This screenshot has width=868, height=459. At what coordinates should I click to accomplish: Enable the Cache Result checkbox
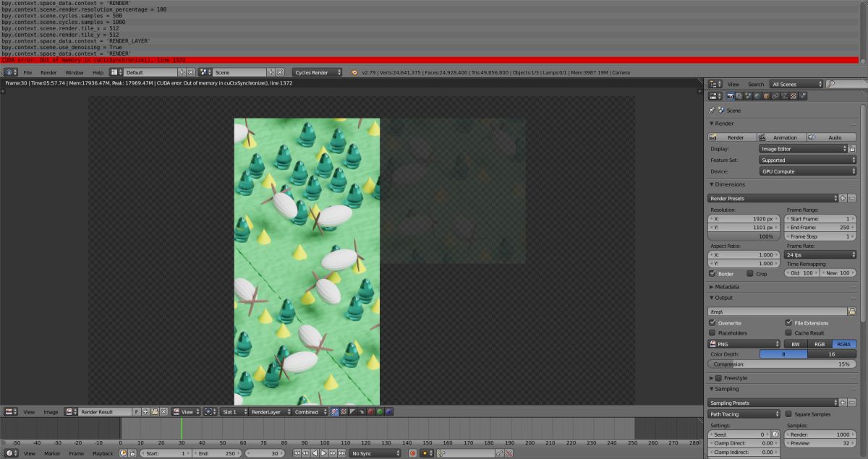788,333
